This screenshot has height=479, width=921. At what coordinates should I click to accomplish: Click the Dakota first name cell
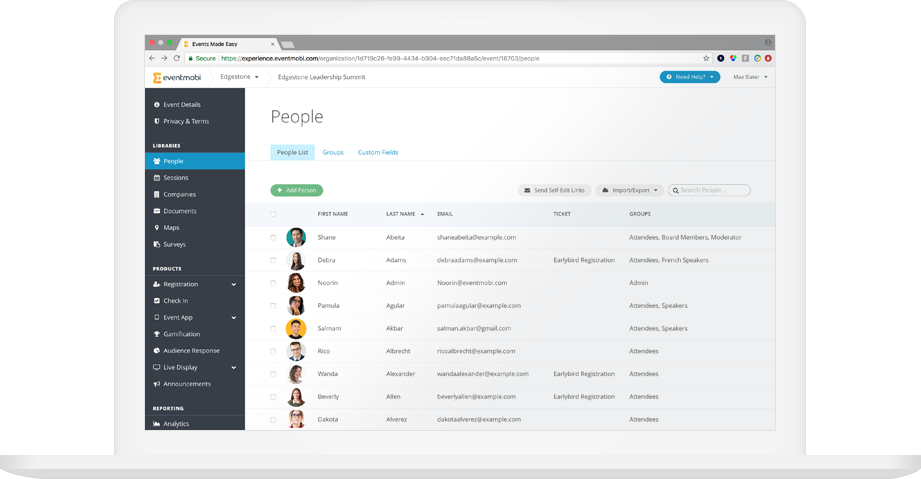(x=328, y=420)
